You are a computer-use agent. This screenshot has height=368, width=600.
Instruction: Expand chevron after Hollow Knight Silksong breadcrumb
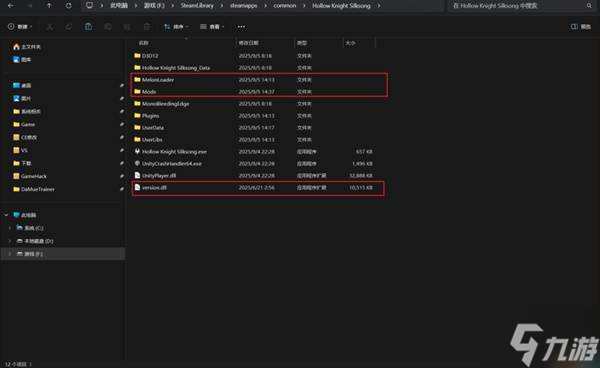click(x=379, y=6)
